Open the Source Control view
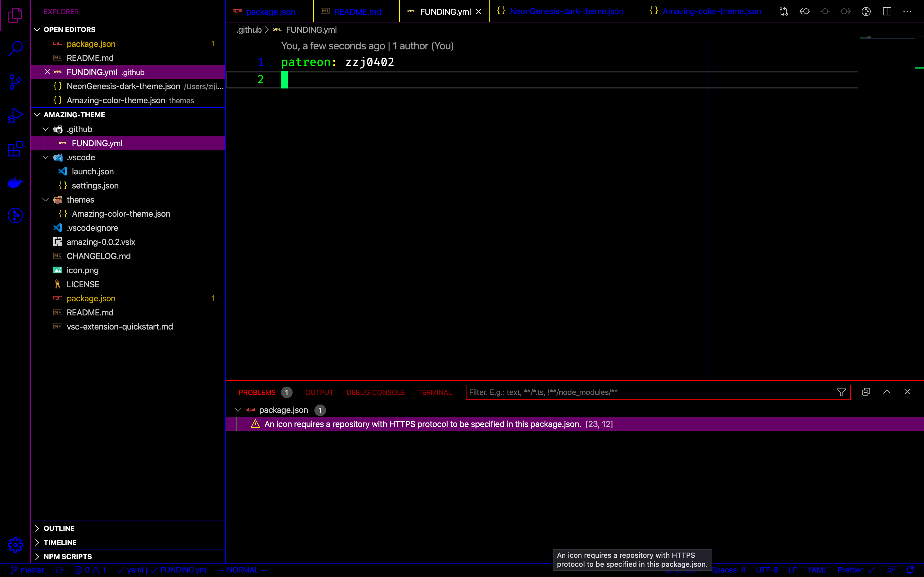 (15, 82)
